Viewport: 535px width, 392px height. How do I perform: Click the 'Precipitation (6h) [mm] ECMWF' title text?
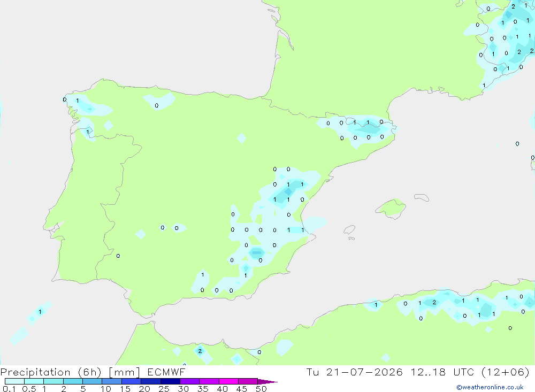coord(93,372)
